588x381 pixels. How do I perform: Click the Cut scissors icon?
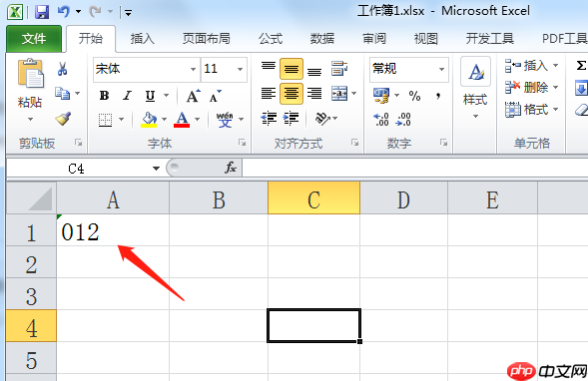pos(62,69)
